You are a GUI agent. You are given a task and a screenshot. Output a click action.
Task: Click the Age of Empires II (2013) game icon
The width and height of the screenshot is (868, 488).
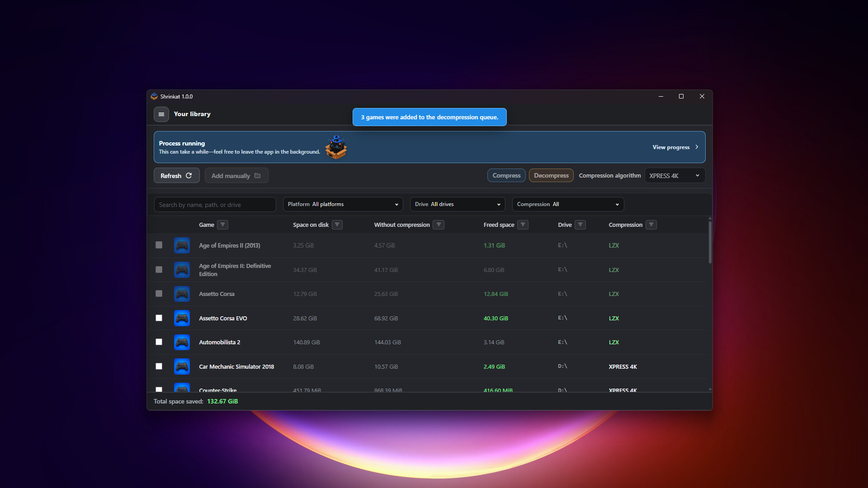[182, 245]
